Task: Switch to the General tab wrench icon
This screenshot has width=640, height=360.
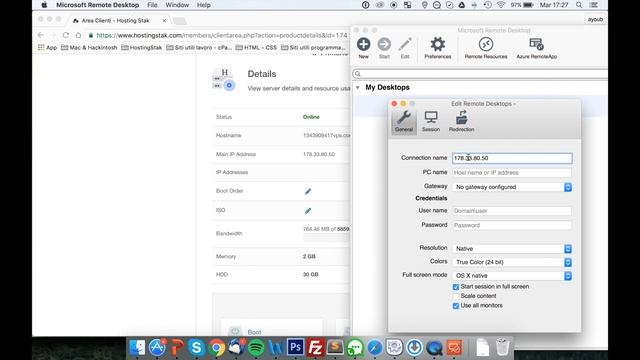Action: coord(404,121)
